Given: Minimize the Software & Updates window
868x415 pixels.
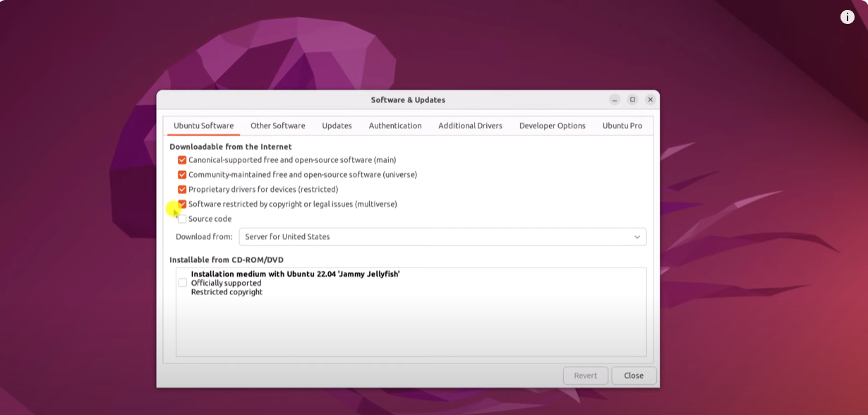Looking at the screenshot, I should point(615,100).
